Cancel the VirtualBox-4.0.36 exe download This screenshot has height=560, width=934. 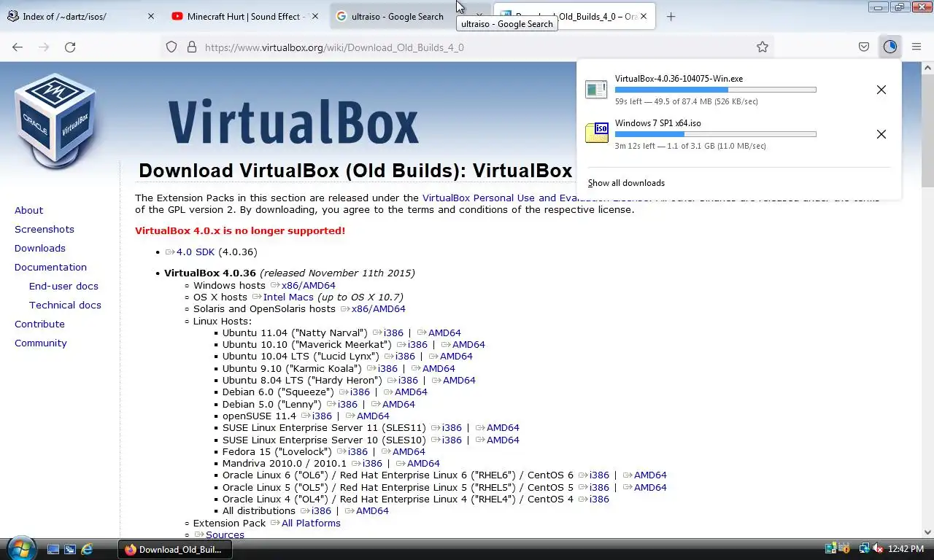pos(881,90)
